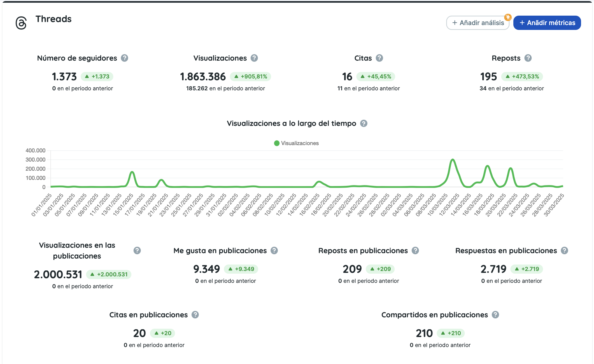Click the highest chart peak near 12/03/2025
Image resolution: width=594 pixels, height=364 pixels.
453,160
